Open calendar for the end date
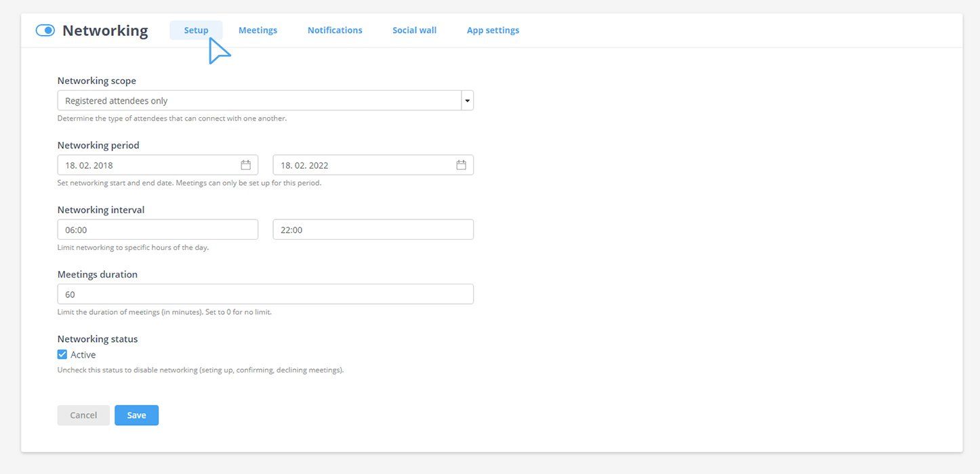980x474 pixels. coord(461,165)
